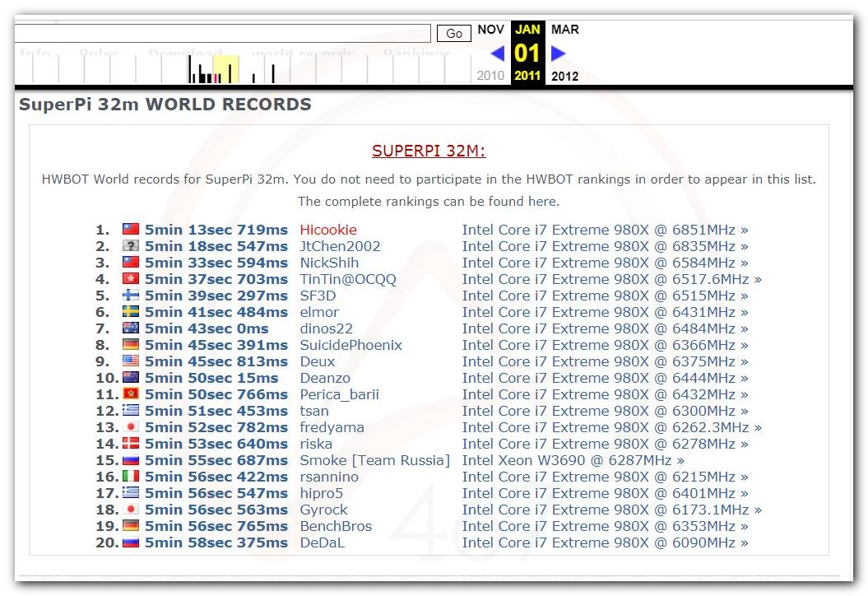Click Greece flag next to tsan
The width and height of the screenshot is (868, 596).
pyautogui.click(x=131, y=410)
